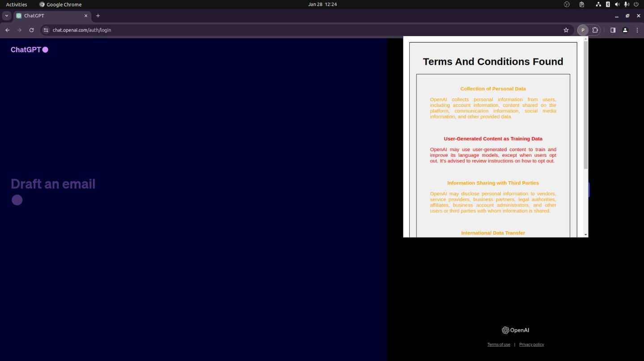Image resolution: width=644 pixels, height=361 pixels.
Task: Open the clock and calendar Jan 28 12:24
Action: pyautogui.click(x=322, y=4)
